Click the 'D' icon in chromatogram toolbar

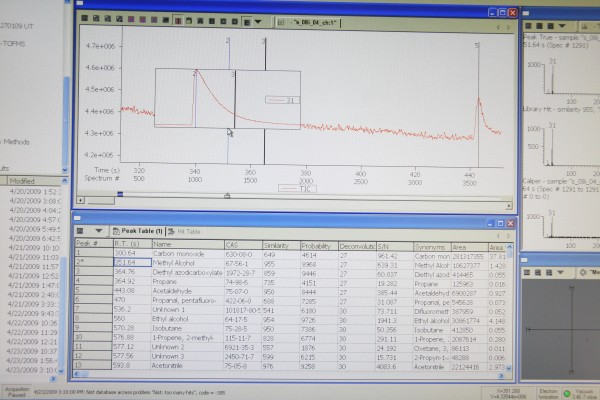(x=235, y=22)
